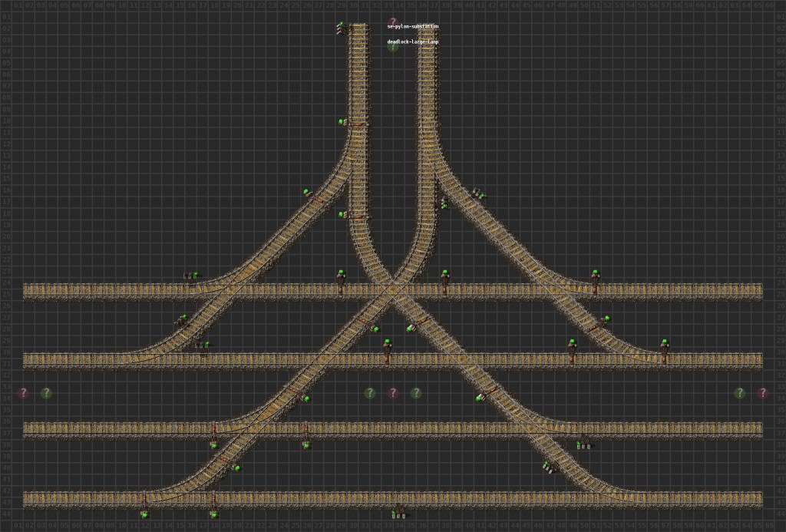Select the rail signal on left branching curve at row 16
Screen dimensions: 786x532
308,193
